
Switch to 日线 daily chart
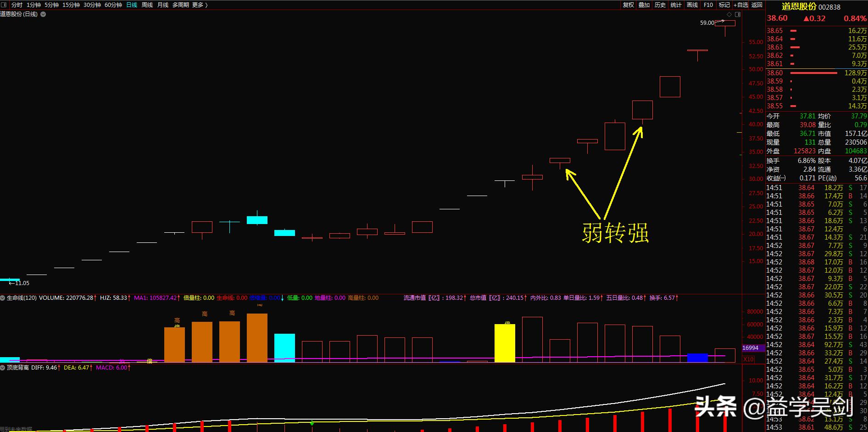[x=132, y=5]
